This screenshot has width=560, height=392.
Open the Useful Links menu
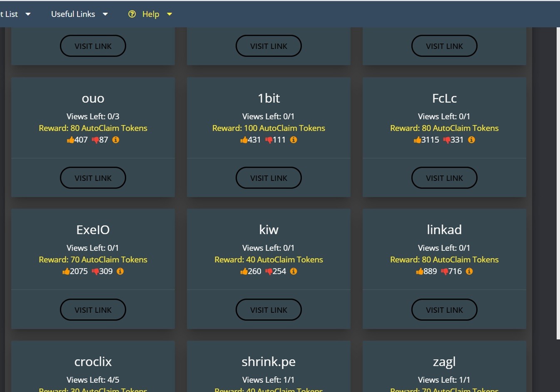tap(79, 14)
